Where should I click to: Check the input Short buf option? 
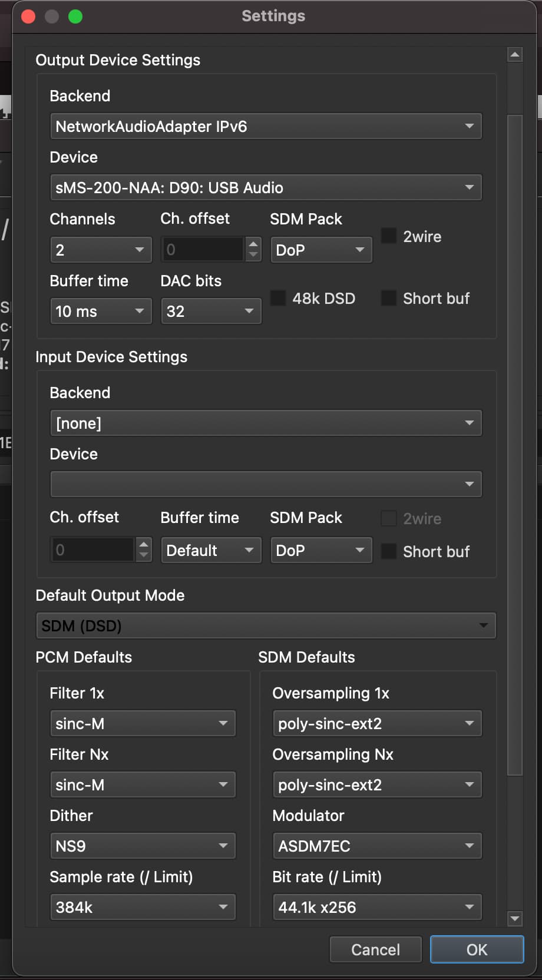(389, 551)
